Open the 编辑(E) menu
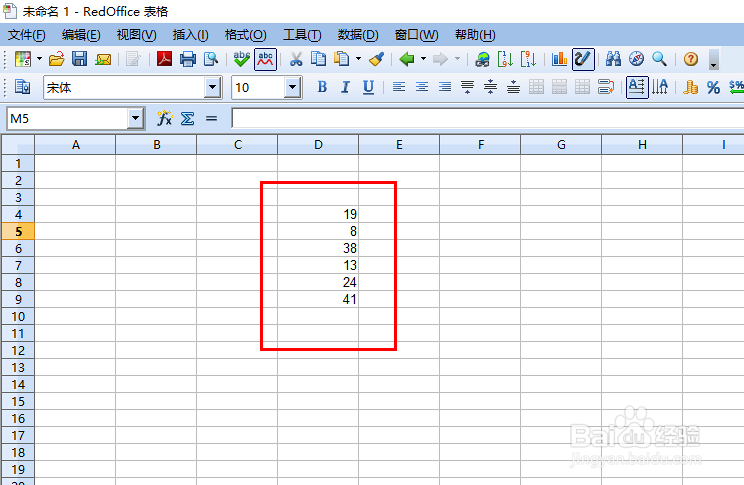The height and width of the screenshot is (485, 744). click(x=81, y=35)
